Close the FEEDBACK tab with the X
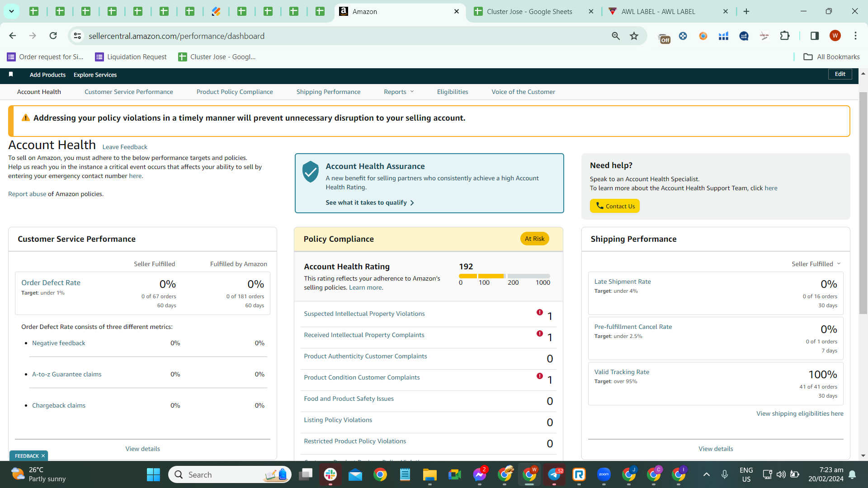Screen dimensions: 868x488 click(x=43, y=456)
